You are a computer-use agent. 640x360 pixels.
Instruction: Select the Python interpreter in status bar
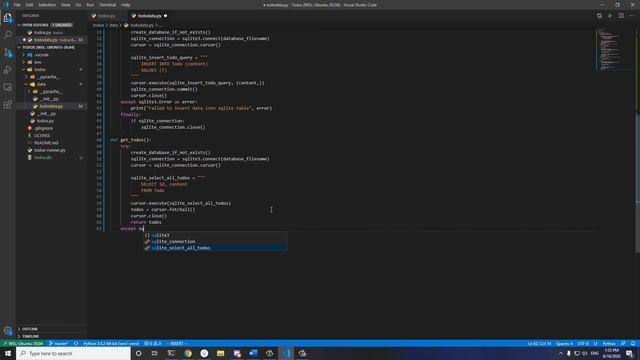(111, 344)
